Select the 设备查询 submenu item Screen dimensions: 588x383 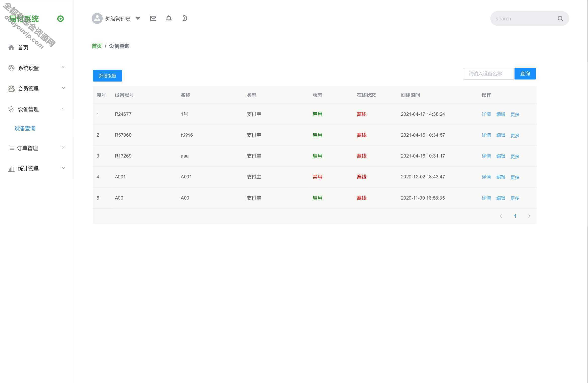(x=25, y=128)
